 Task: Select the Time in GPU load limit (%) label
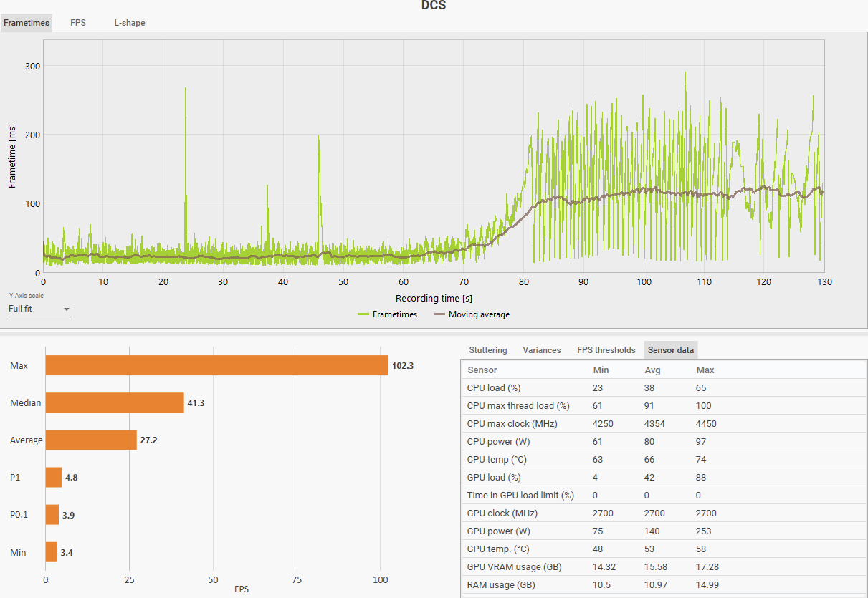tap(521, 496)
